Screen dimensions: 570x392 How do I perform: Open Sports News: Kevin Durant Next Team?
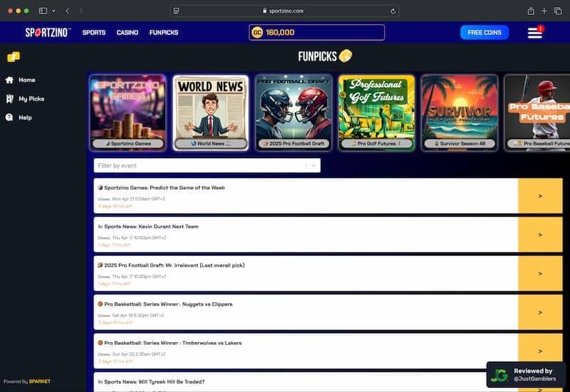click(x=306, y=234)
